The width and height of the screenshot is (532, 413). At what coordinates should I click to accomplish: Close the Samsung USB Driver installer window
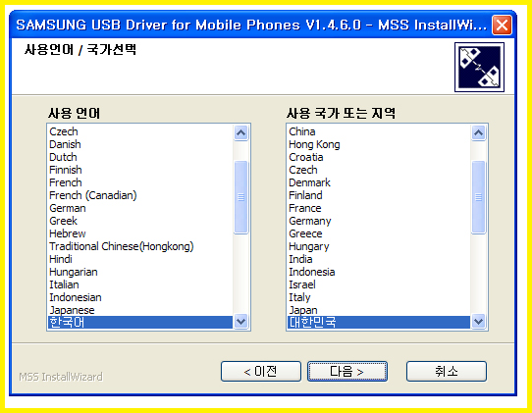tap(502, 26)
